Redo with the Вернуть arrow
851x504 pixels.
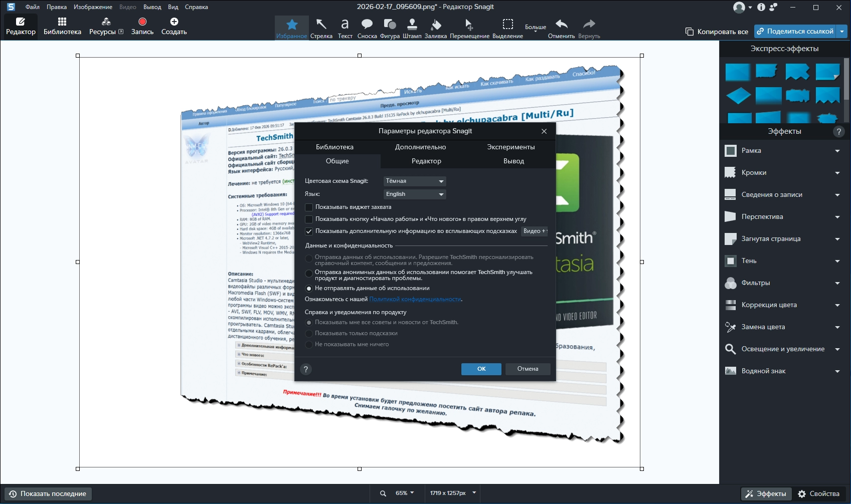(589, 28)
